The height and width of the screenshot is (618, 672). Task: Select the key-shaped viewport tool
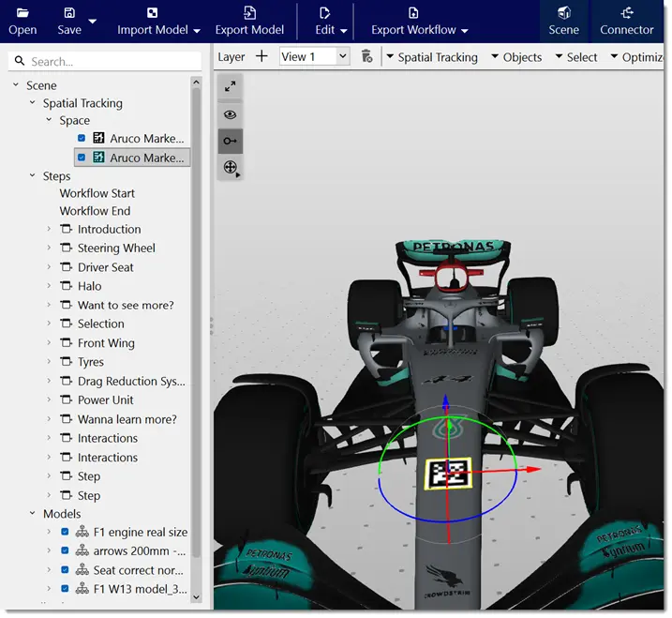point(231,141)
